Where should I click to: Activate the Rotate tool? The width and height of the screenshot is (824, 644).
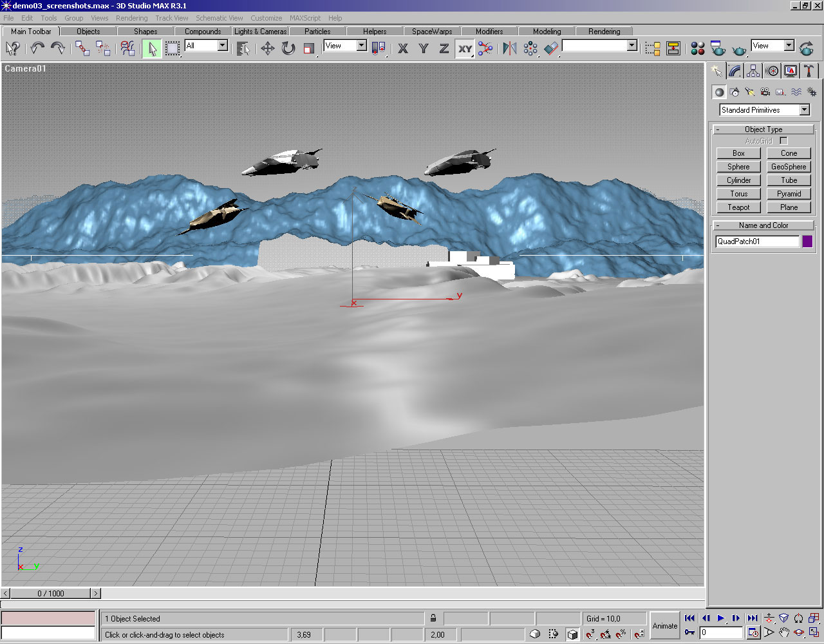click(x=288, y=48)
